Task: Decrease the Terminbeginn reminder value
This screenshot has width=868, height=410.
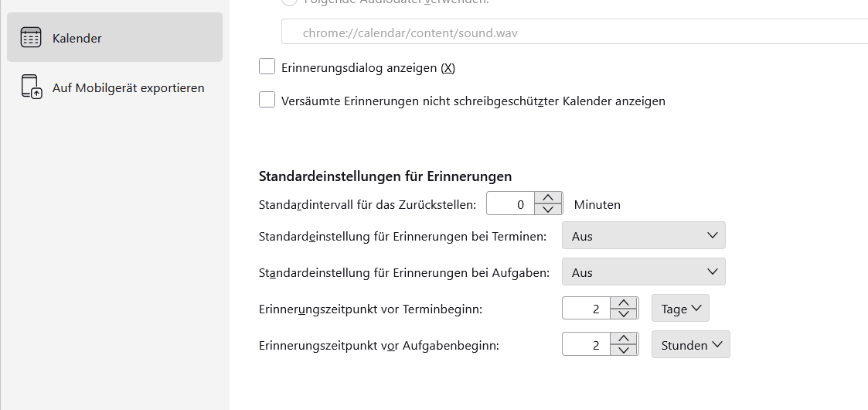Action: [624, 314]
